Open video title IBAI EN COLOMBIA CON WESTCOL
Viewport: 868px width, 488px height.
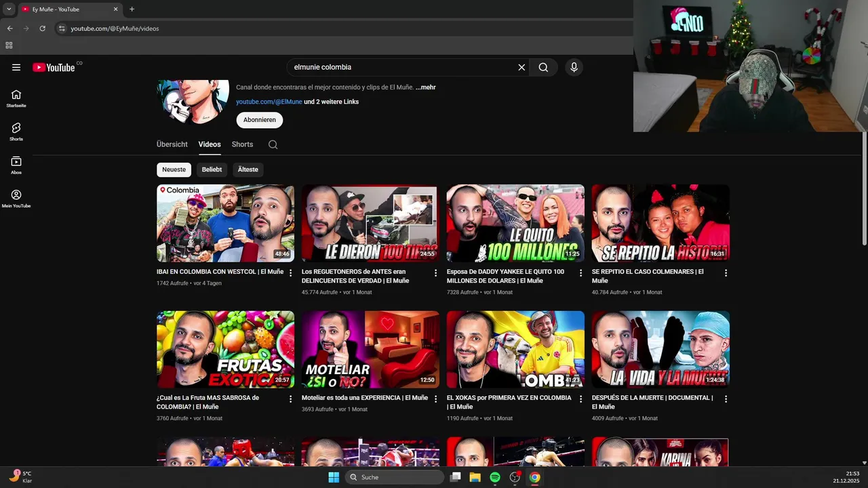click(220, 272)
